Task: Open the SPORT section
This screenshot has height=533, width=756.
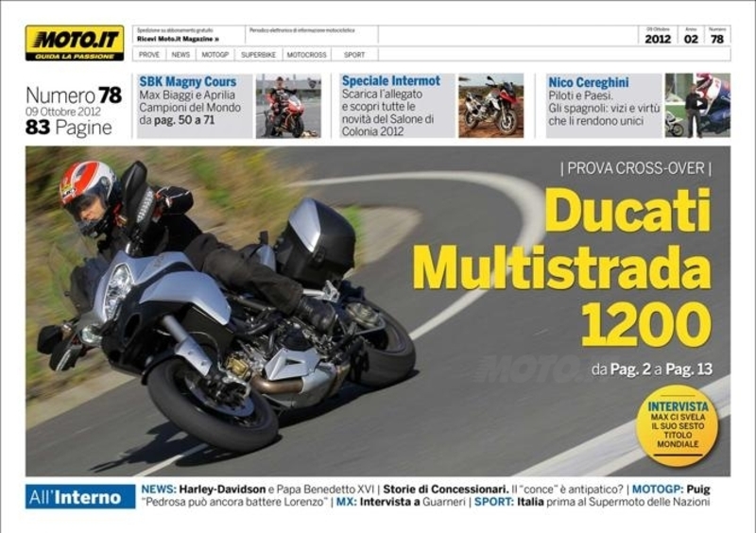Action: point(354,55)
